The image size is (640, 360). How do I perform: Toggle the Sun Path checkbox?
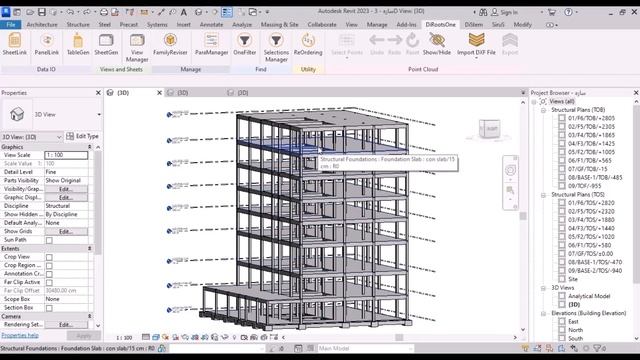coord(49,240)
